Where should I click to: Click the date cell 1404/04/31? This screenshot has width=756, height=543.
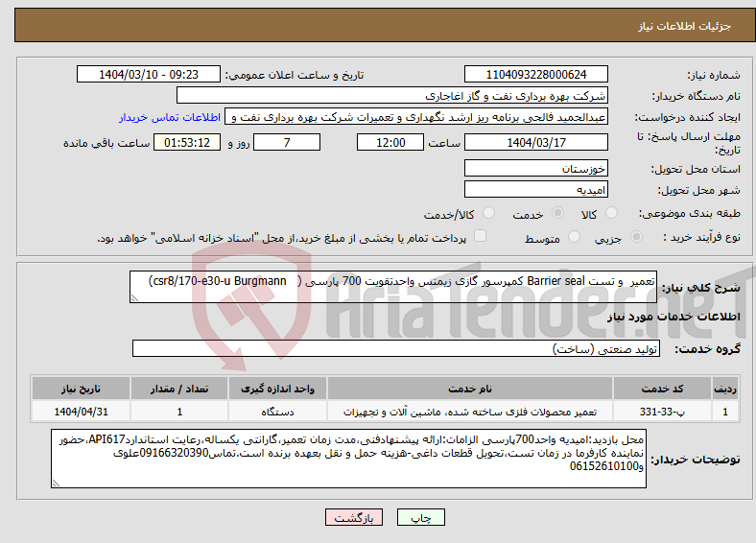pyautogui.click(x=81, y=412)
